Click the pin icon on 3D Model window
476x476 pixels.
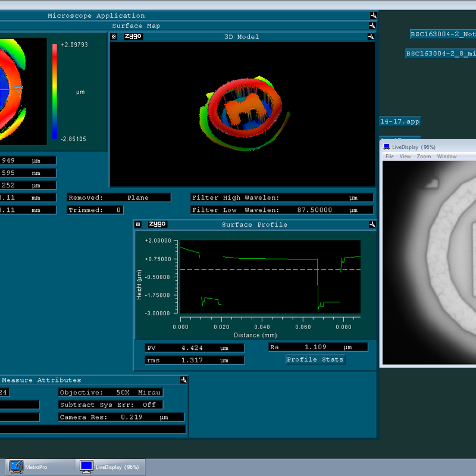click(x=371, y=37)
